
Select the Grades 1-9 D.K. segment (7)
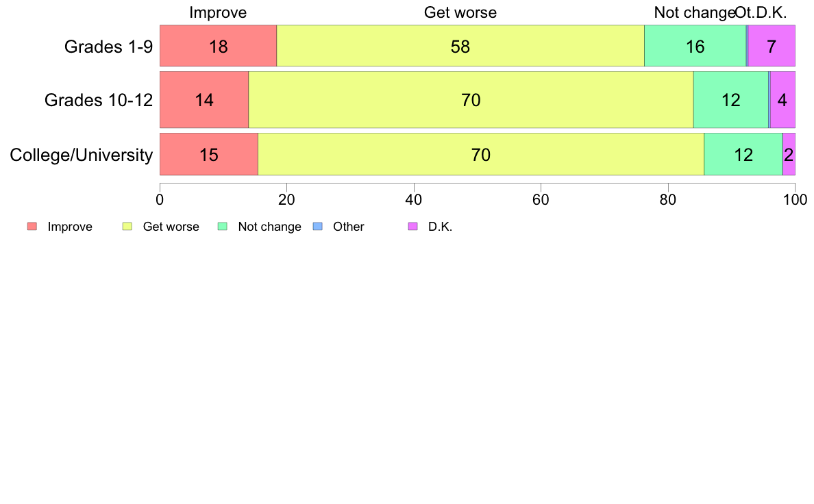[772, 46]
